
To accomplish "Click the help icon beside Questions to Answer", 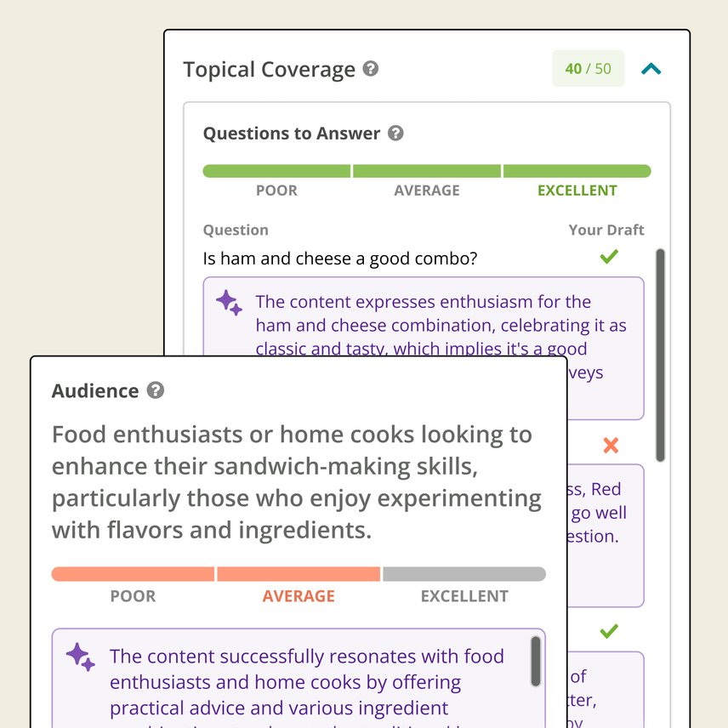I will coord(395,133).
